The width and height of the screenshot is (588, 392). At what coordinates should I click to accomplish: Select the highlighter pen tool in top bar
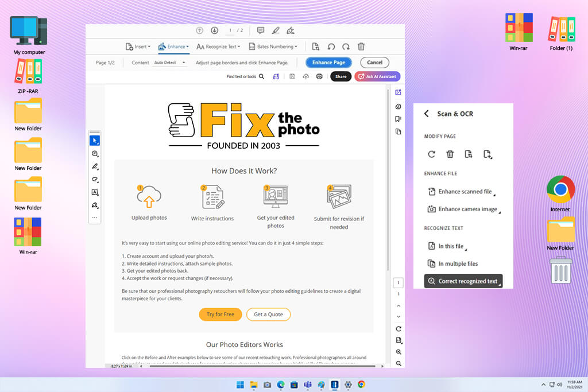[x=276, y=30]
